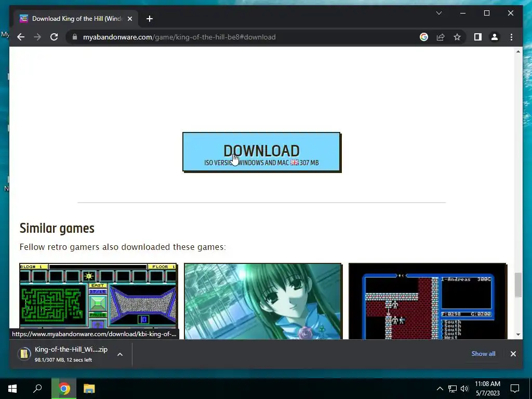Bookmark this tab with the star

[457, 37]
